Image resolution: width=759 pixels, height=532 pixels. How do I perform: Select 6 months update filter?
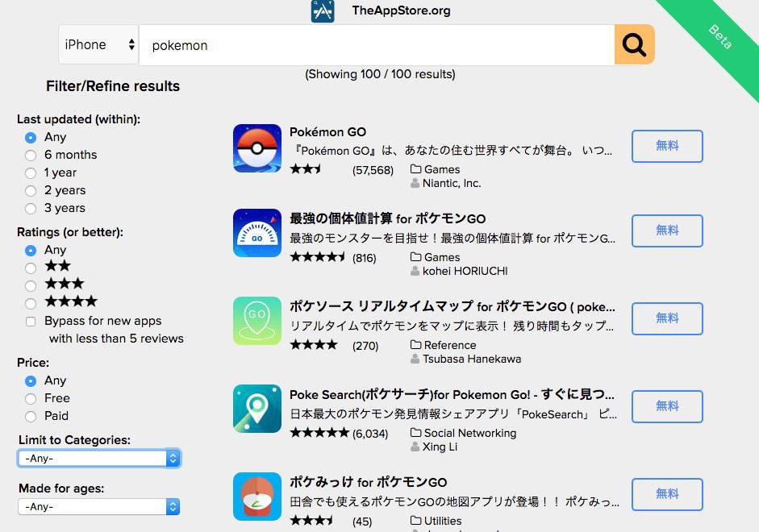(31, 156)
